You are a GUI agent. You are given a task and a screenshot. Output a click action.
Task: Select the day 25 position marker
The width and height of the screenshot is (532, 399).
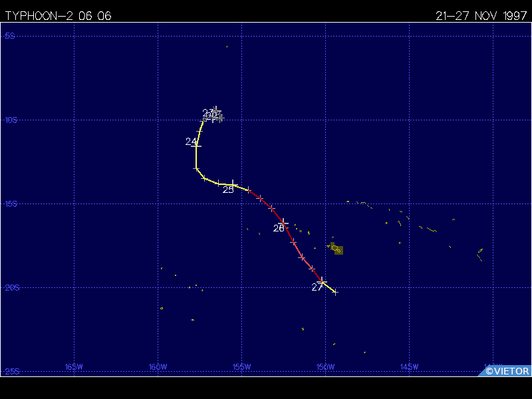tap(233, 184)
